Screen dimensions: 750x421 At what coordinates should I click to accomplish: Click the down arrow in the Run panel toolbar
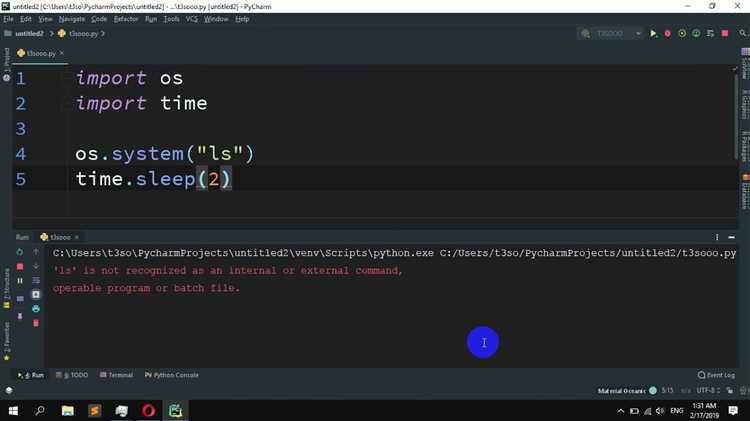pyautogui.click(x=36, y=266)
